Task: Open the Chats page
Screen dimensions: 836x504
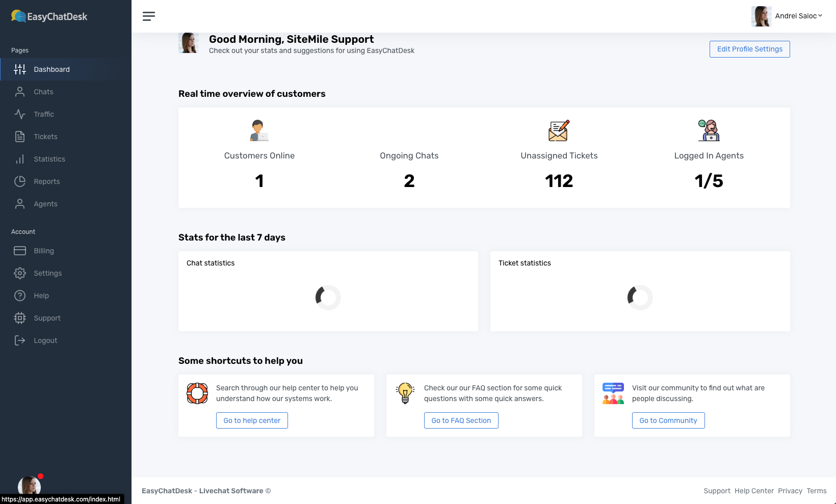Action: pyautogui.click(x=66, y=92)
